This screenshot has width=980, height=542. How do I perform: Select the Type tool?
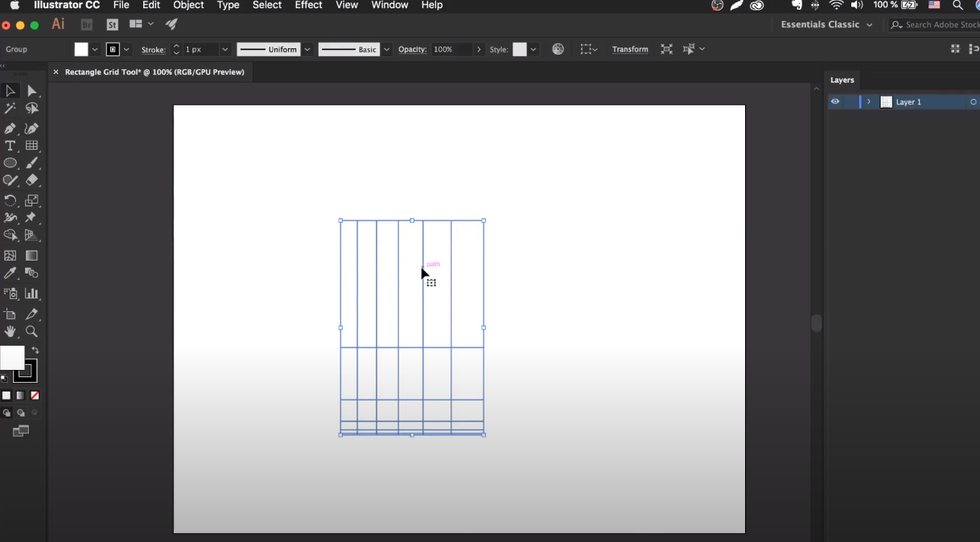point(10,146)
